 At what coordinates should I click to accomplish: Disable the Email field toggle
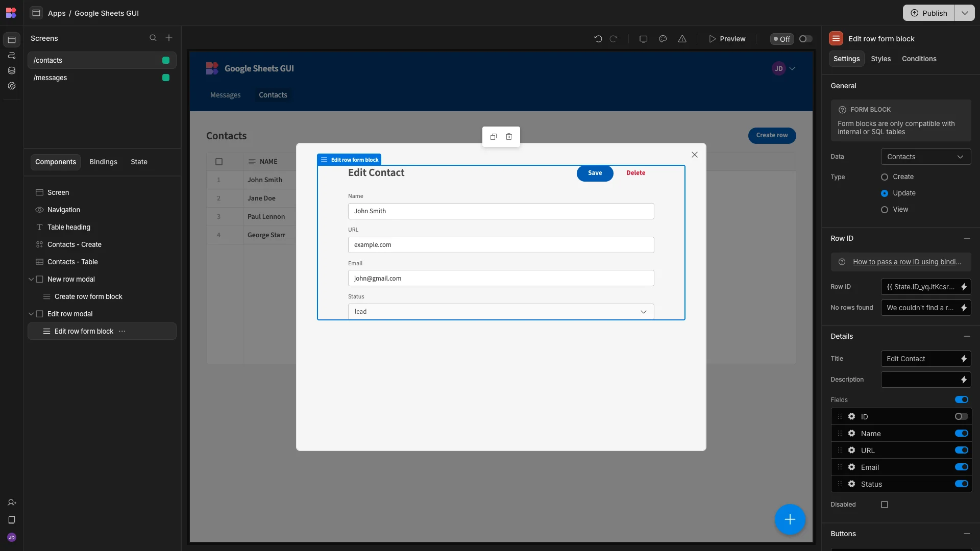[x=962, y=467]
